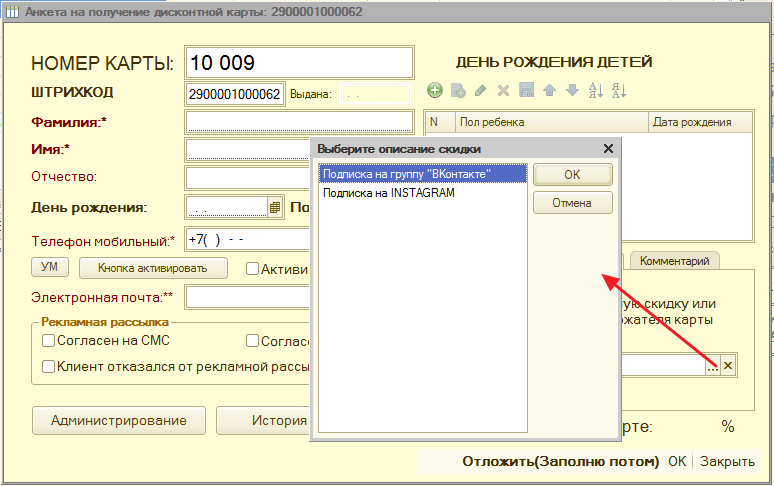
Task: Click the Move down arrow icon
Action: pos(572,90)
